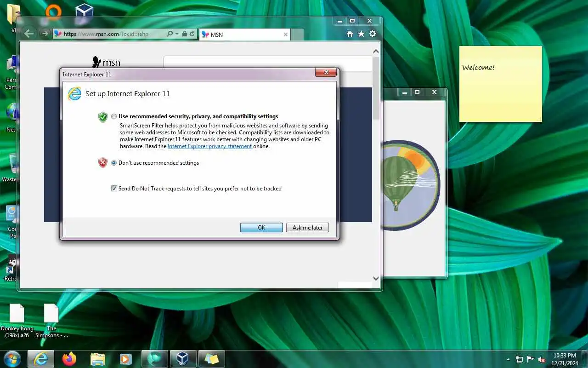Viewport: 588px width, 368px height.
Task: Close the MSN tab
Action: pos(285,34)
